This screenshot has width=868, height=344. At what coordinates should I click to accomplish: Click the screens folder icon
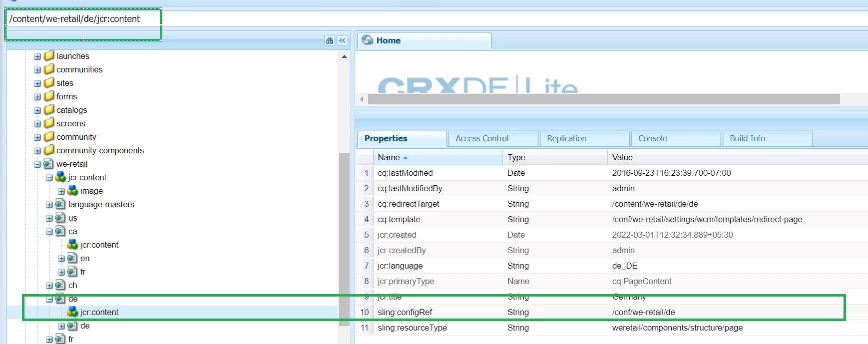pyautogui.click(x=49, y=123)
